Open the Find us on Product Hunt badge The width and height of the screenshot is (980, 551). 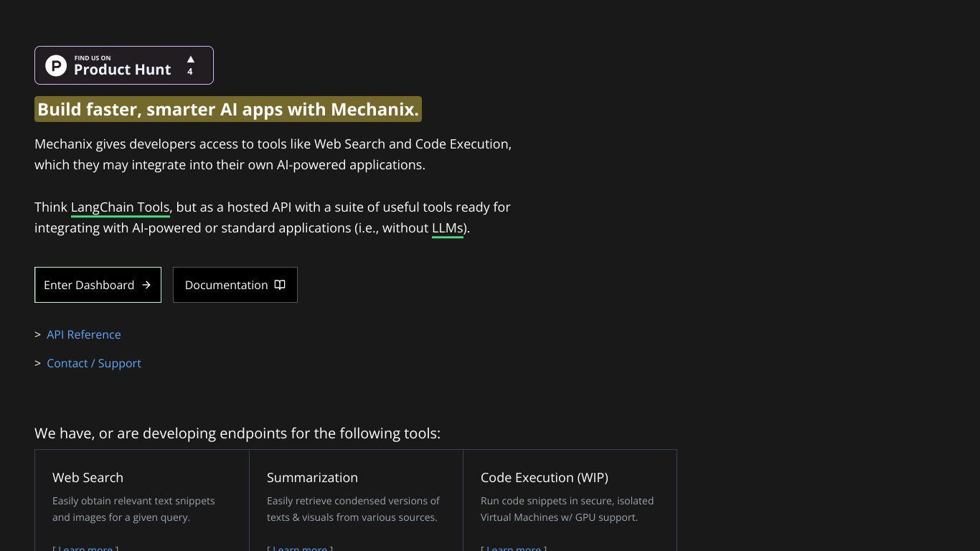(124, 65)
